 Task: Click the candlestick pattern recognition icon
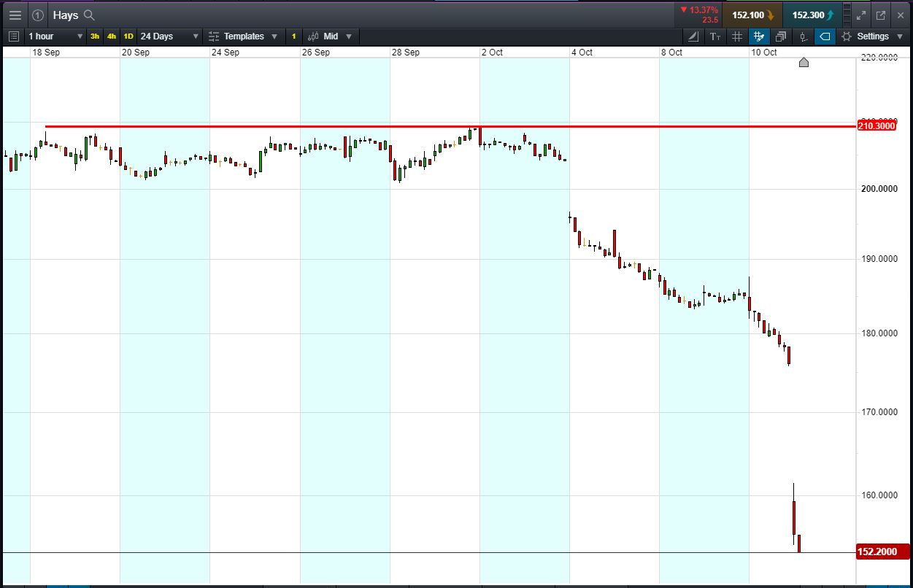(803, 36)
